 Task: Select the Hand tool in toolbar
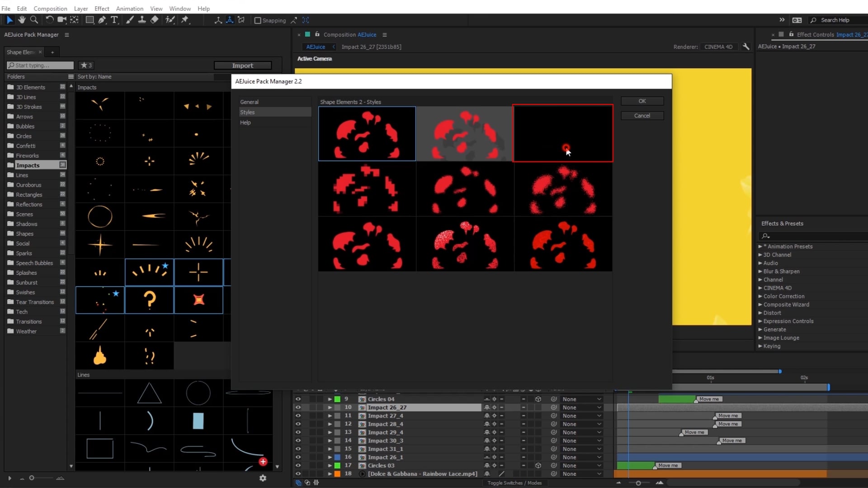coord(21,20)
